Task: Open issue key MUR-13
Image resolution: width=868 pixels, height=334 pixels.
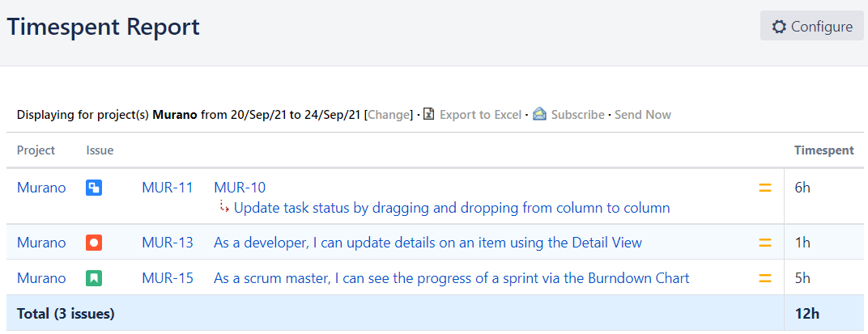Action: click(x=168, y=242)
